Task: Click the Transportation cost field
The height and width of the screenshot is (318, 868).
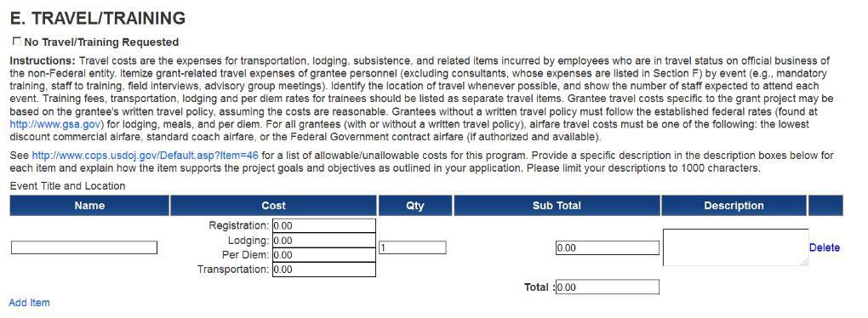Action: pos(324,270)
